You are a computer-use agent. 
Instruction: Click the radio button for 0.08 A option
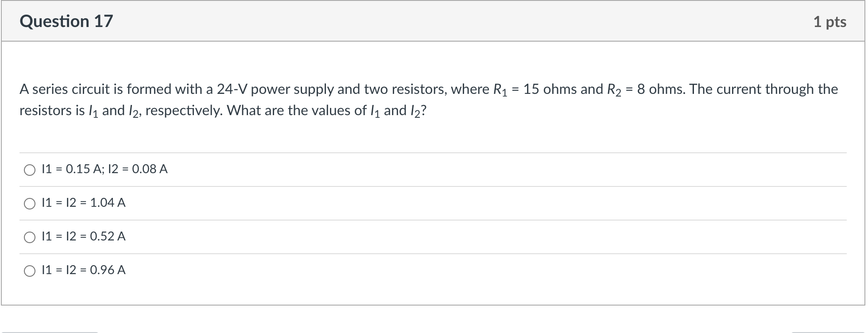[x=29, y=169]
